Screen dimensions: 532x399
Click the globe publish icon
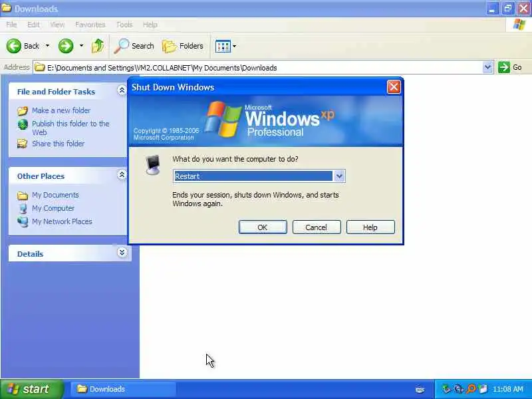tap(23, 124)
